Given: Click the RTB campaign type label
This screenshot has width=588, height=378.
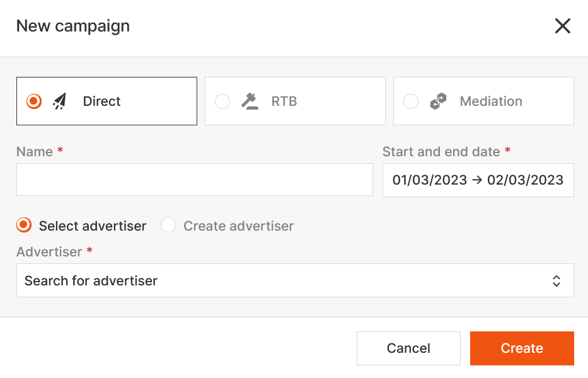Looking at the screenshot, I should 284,101.
